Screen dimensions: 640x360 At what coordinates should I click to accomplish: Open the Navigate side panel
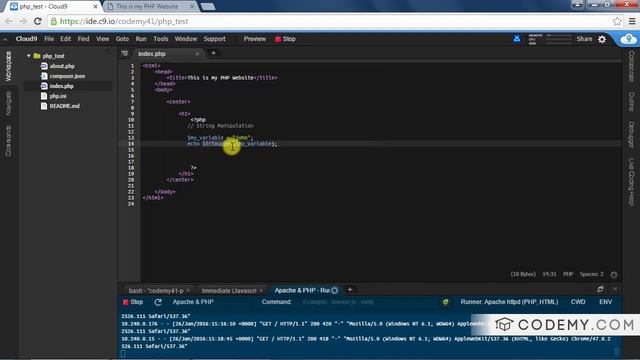pyautogui.click(x=9, y=103)
